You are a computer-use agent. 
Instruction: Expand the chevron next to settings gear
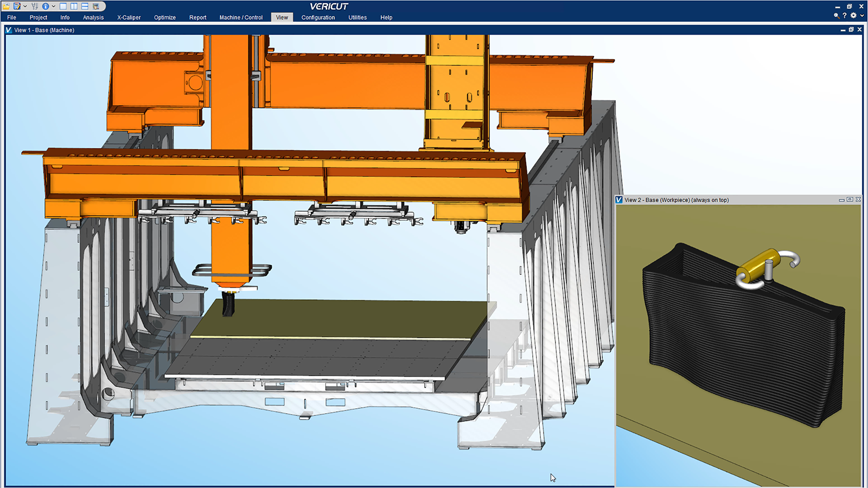pos(861,16)
